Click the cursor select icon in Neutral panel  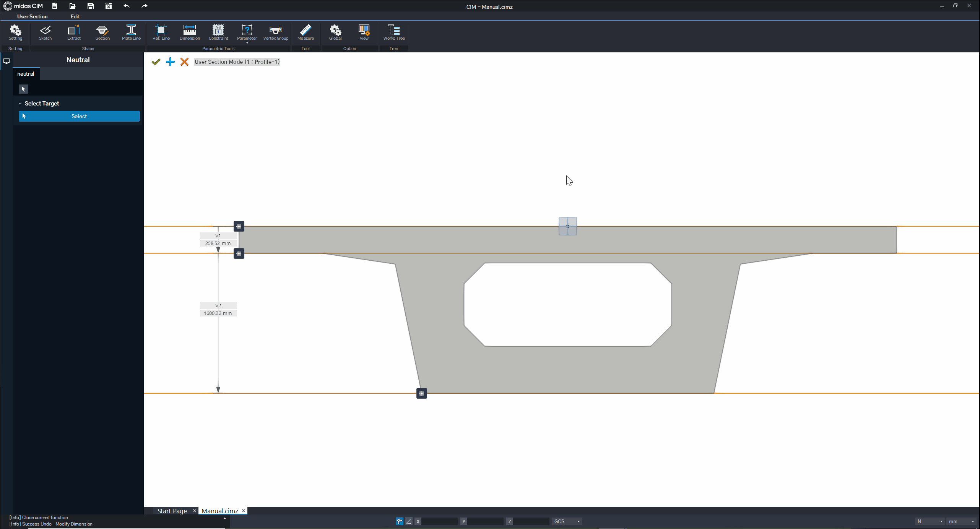tap(23, 89)
